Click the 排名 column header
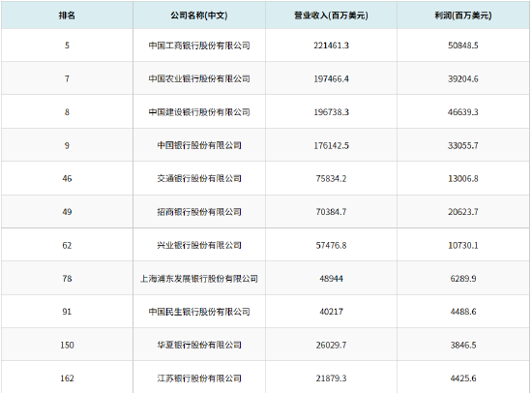The height and width of the screenshot is (393, 532). coord(67,15)
